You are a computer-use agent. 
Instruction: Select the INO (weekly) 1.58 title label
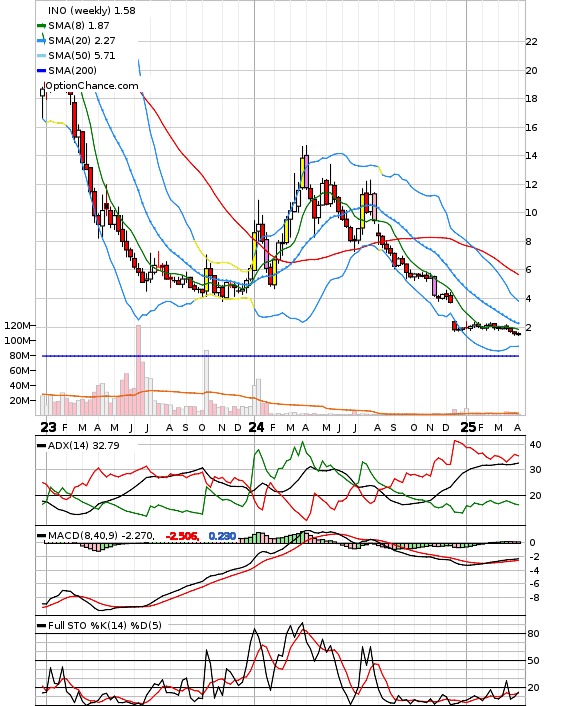point(91,10)
